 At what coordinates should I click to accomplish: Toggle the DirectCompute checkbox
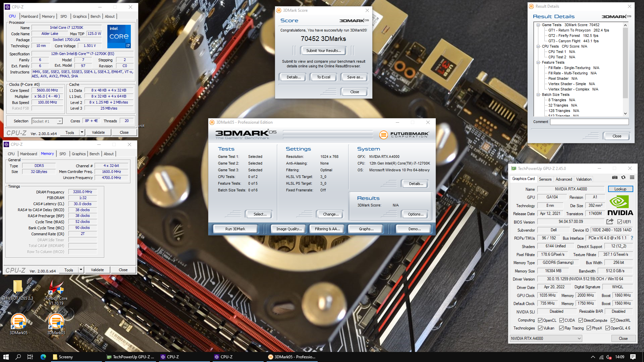581,320
